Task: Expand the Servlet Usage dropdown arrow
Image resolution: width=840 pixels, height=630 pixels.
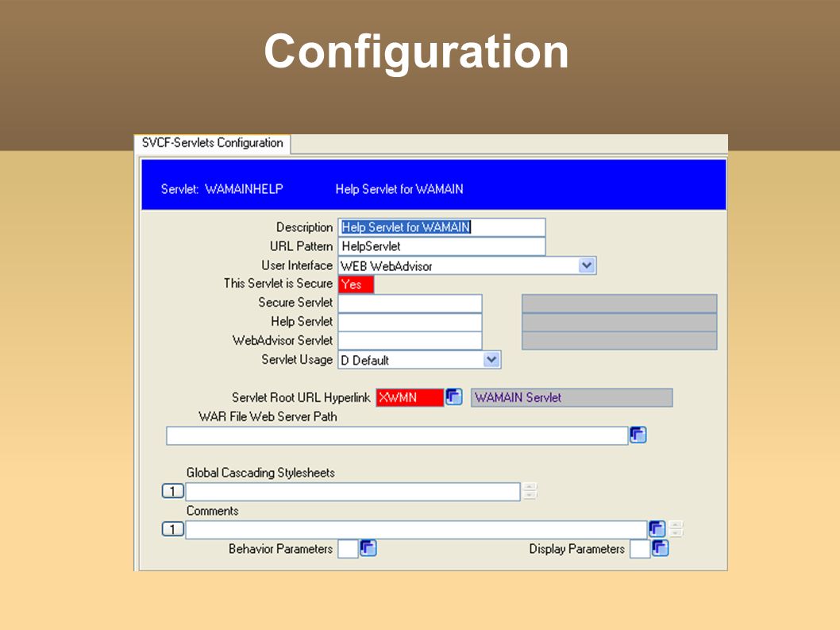Action: click(x=491, y=360)
